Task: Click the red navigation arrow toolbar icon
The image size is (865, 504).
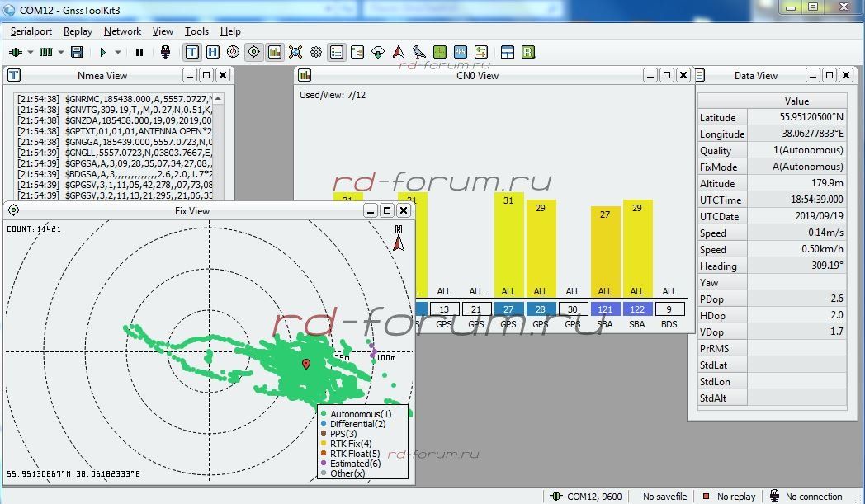Action: (399, 52)
